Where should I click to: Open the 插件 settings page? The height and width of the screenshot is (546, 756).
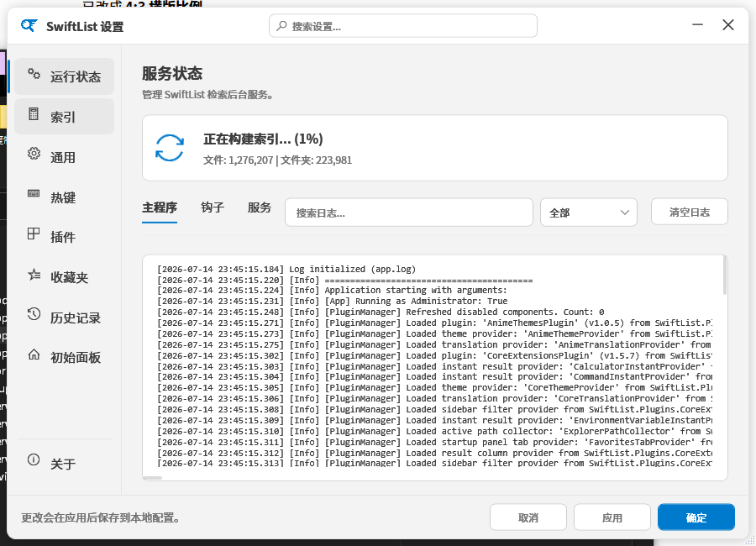[x=64, y=238]
